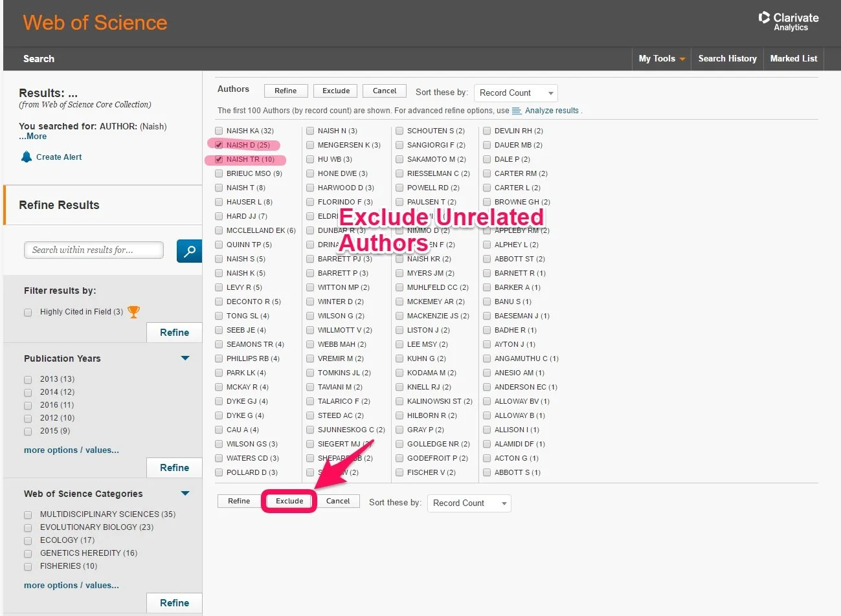This screenshot has height=616, width=841.
Task: Enable Highly Cited in Field filter
Action: (x=28, y=313)
